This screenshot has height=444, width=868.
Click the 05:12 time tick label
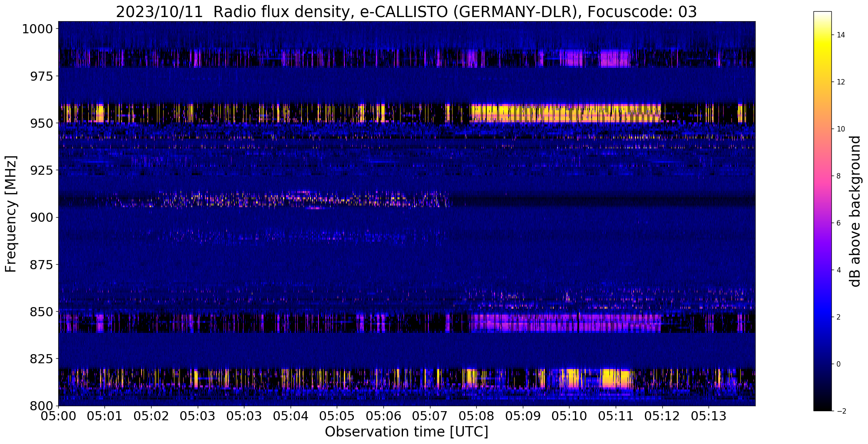click(x=662, y=416)
